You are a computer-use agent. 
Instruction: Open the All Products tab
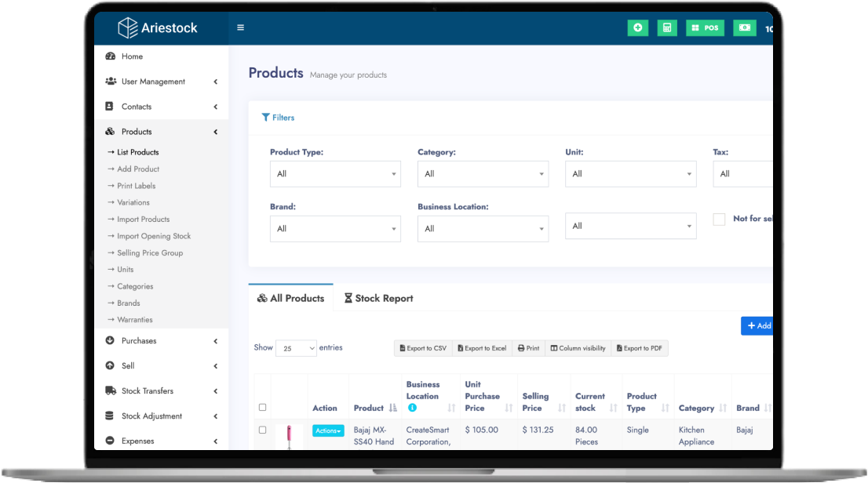tap(293, 298)
